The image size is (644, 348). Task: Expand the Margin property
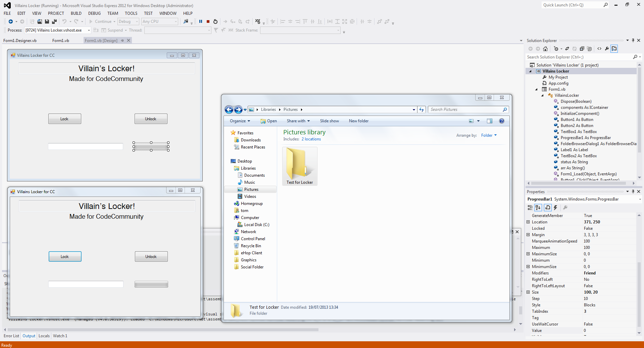(528, 235)
